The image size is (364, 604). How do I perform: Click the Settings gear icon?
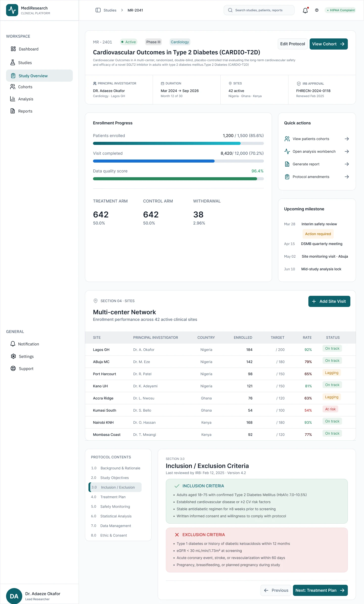click(13, 356)
